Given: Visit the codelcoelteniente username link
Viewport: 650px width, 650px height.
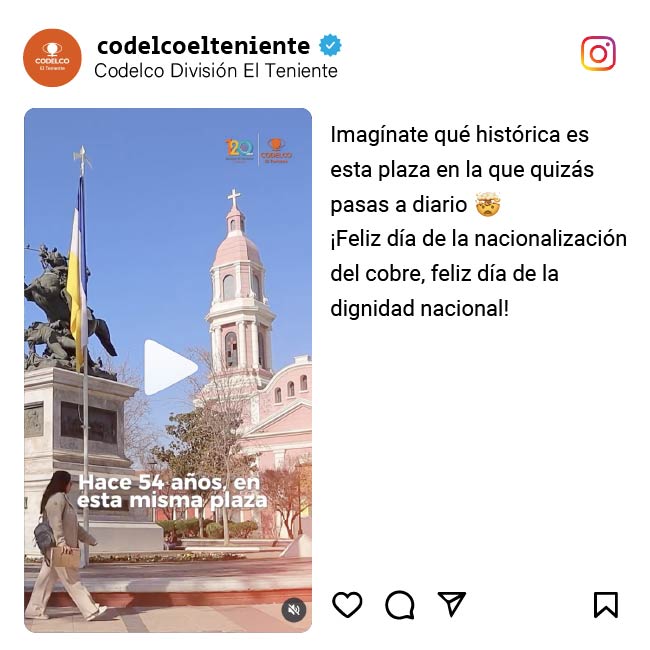Looking at the screenshot, I should click(x=204, y=46).
